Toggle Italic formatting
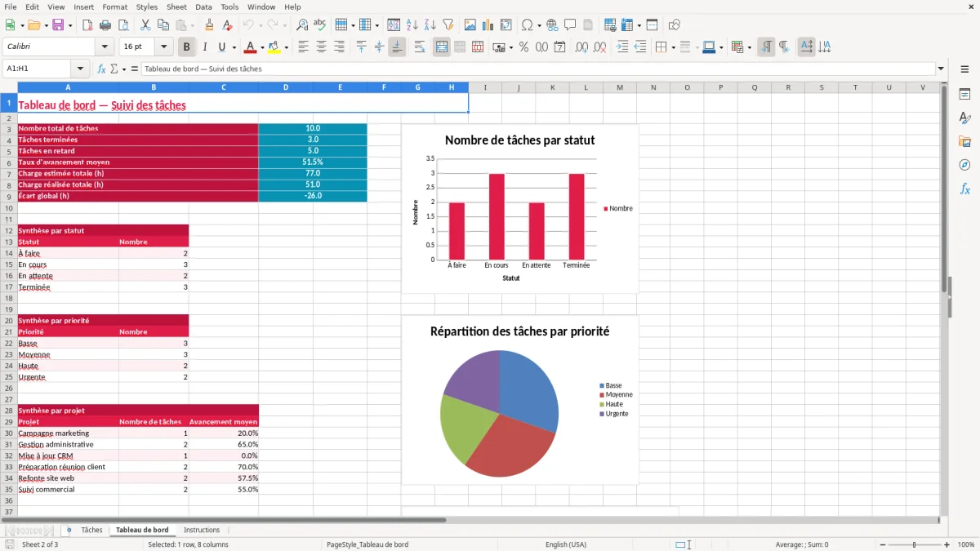Viewport: 980px width, 551px height. point(205,47)
